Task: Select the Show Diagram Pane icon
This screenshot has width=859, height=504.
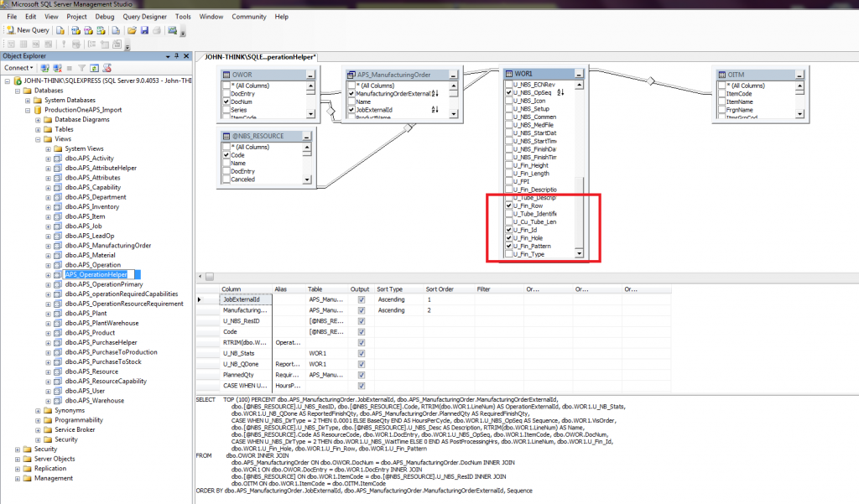Action: (11, 44)
